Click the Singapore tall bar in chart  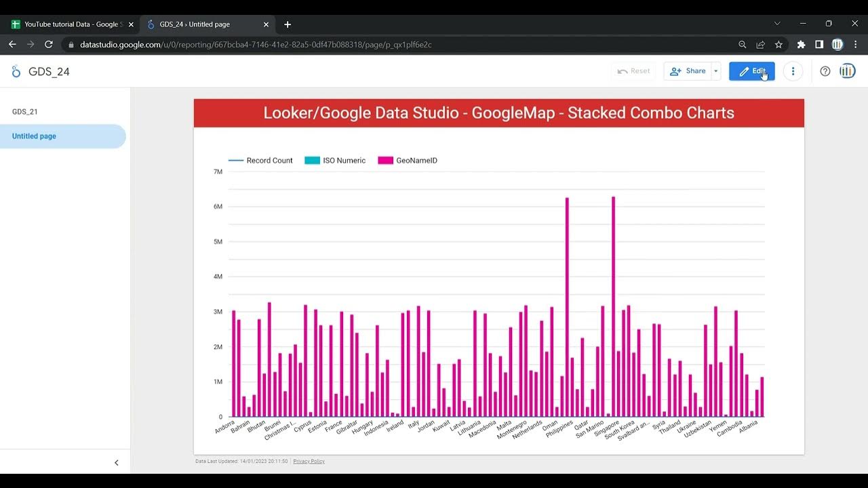point(613,306)
